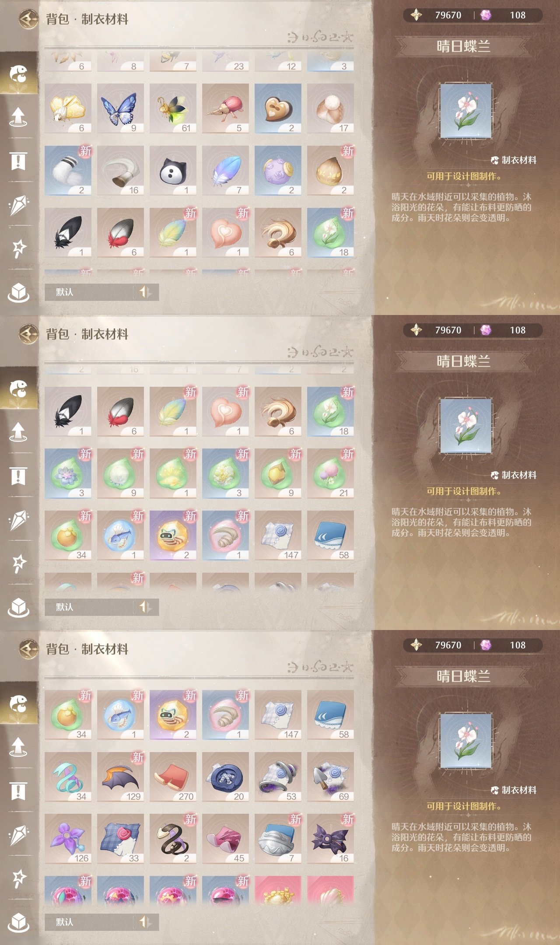Open the white brush item with count 16

(x=120, y=171)
